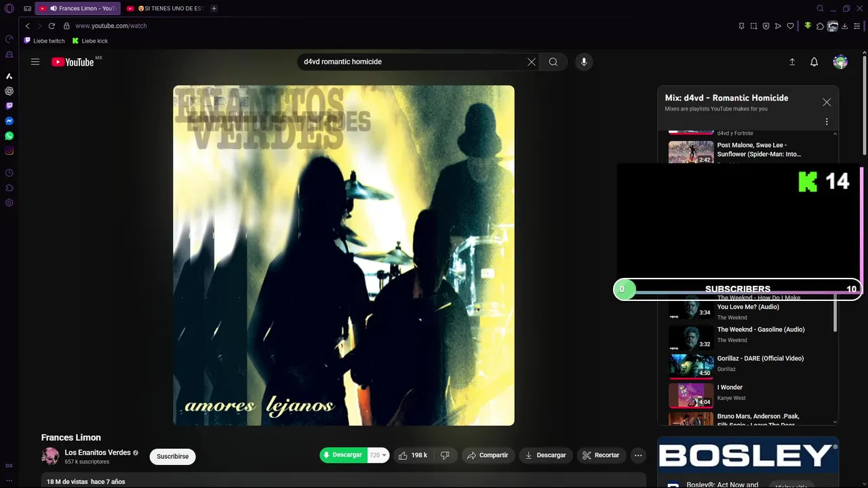Add page to bookmarks with heart icon
This screenshot has height=488, width=868.
click(x=790, y=26)
